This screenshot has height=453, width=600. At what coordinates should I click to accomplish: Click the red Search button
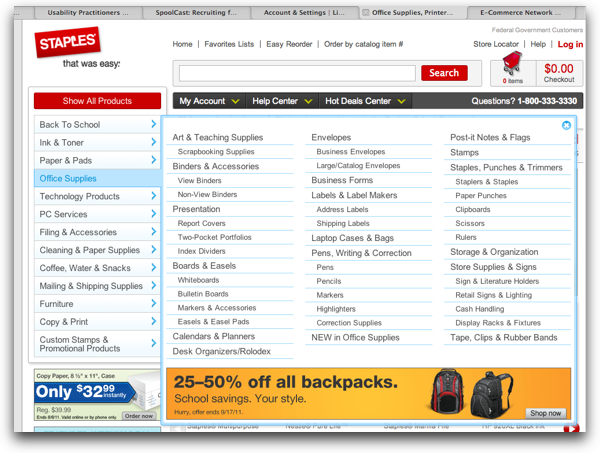(444, 73)
